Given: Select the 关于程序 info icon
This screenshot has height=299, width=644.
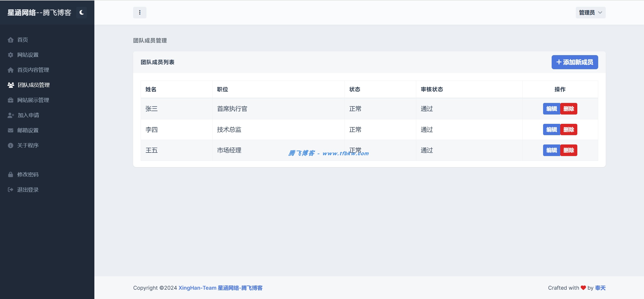Looking at the screenshot, I should click(x=10, y=145).
